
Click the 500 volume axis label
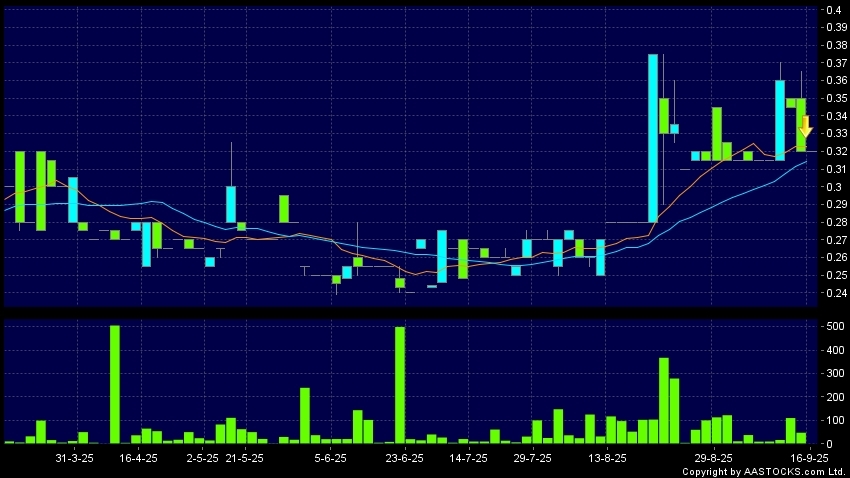tap(835, 326)
